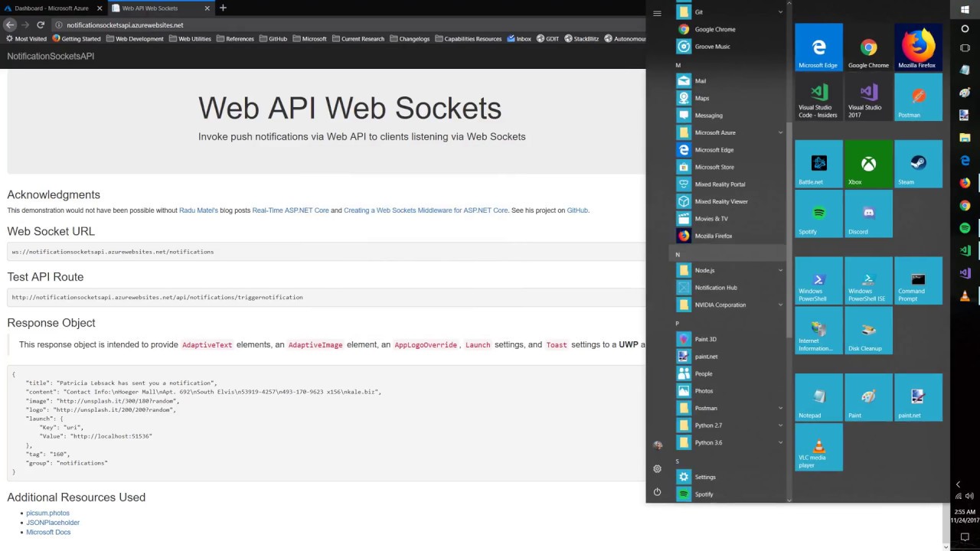Screen dimensions: 980x551
Task: Open the Command Prompt tile
Action: click(918, 280)
